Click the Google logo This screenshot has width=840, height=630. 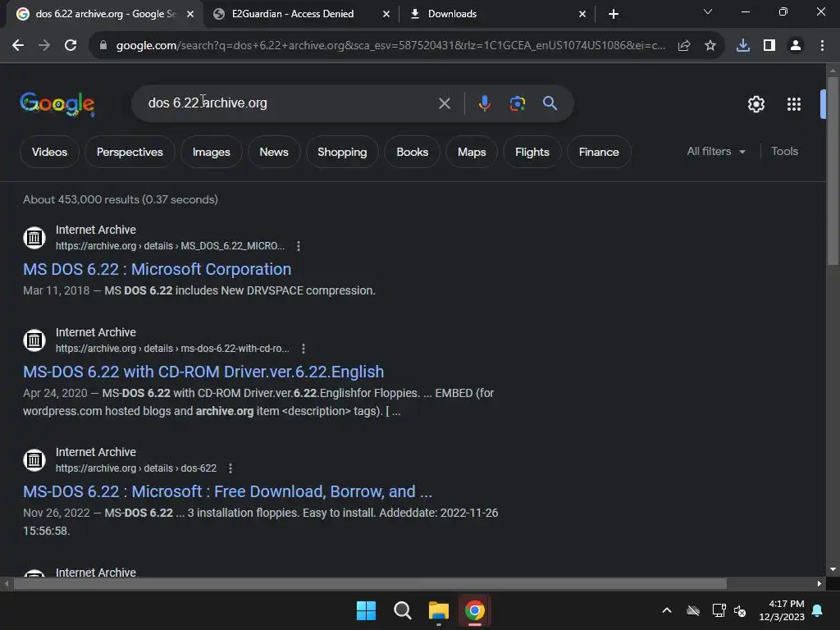pyautogui.click(x=57, y=104)
